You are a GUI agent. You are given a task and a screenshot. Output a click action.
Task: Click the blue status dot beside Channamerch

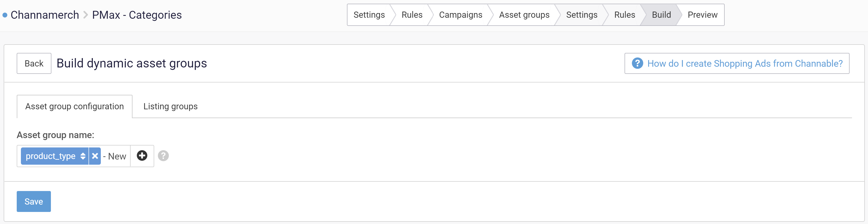(5, 15)
